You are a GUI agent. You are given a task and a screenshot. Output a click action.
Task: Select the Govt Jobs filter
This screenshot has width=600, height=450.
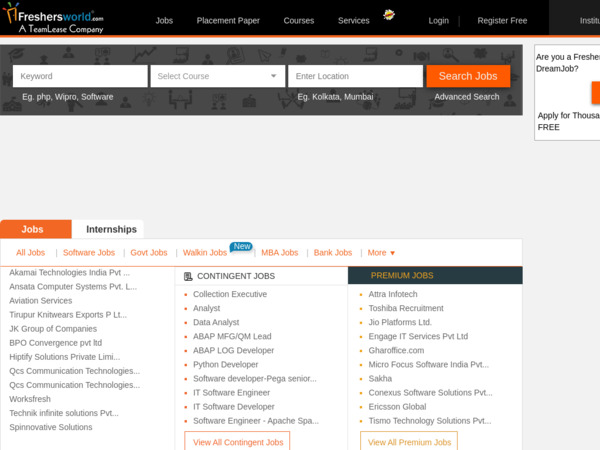[149, 253]
